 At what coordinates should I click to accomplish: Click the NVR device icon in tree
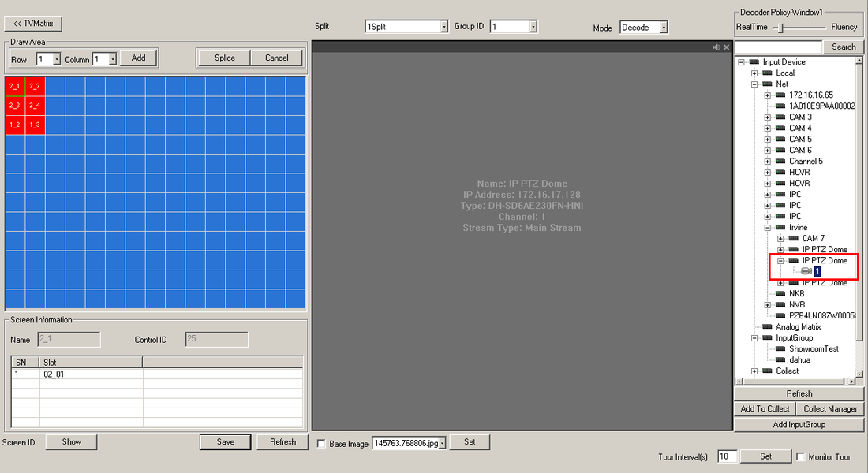(780, 304)
